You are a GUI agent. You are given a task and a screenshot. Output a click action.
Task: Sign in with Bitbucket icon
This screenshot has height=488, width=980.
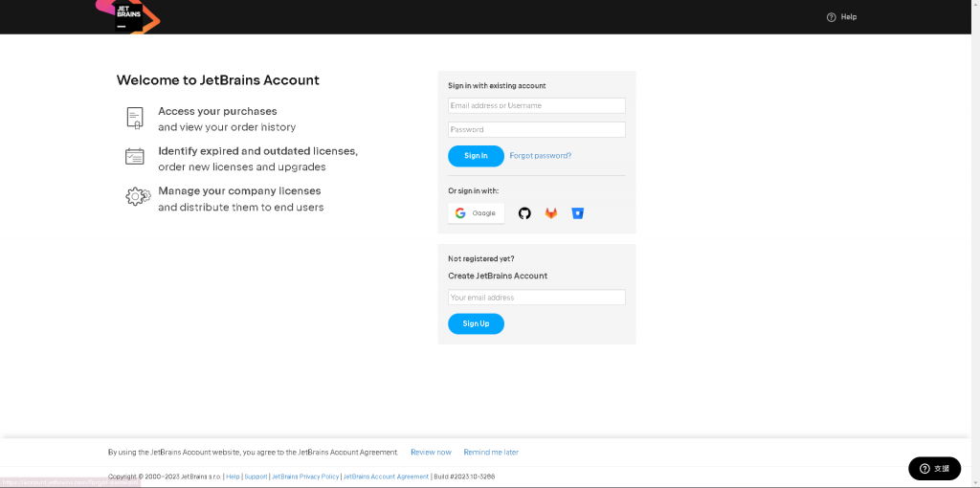577,213
